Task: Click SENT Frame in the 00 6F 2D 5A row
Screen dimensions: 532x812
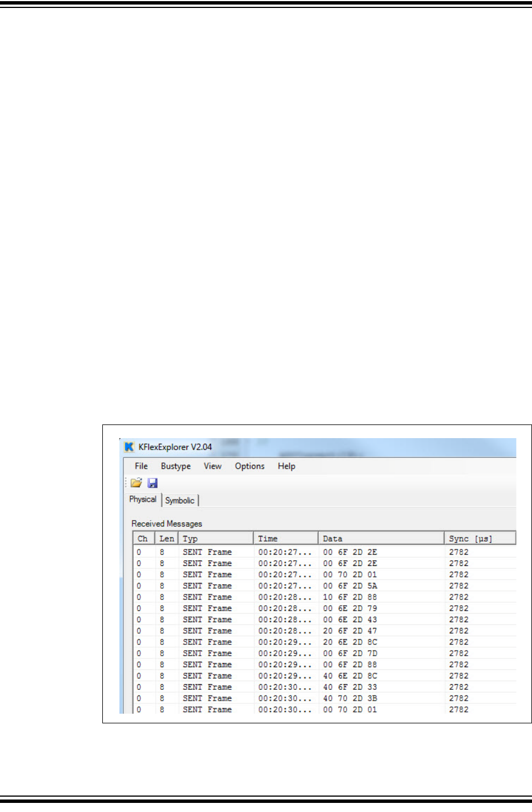Action: (x=207, y=586)
